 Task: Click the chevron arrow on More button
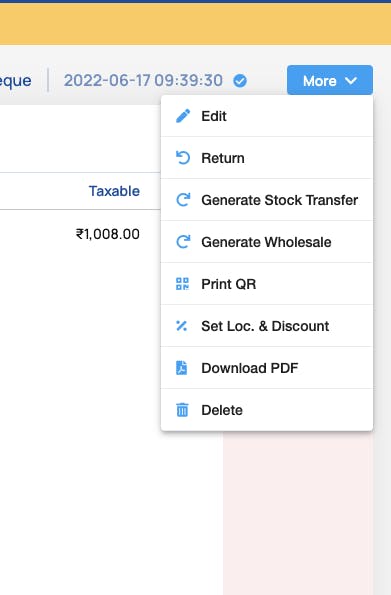(351, 80)
